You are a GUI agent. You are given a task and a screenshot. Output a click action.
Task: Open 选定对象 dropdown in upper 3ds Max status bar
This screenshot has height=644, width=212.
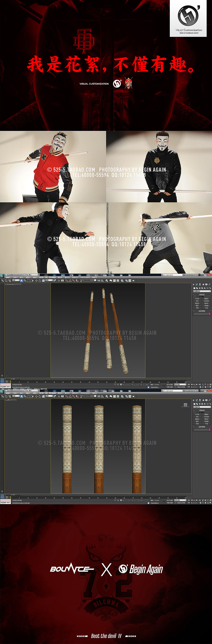(x=180, y=385)
